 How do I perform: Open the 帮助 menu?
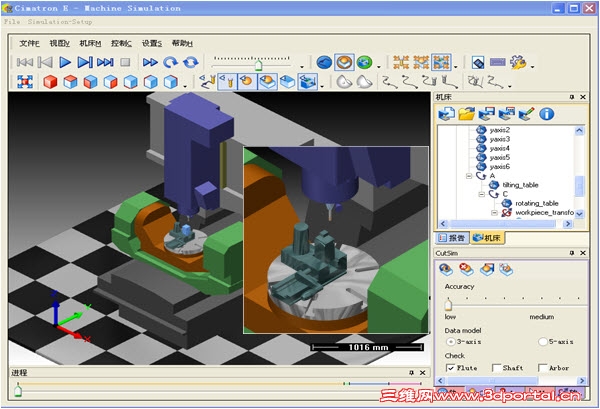pyautogui.click(x=182, y=43)
